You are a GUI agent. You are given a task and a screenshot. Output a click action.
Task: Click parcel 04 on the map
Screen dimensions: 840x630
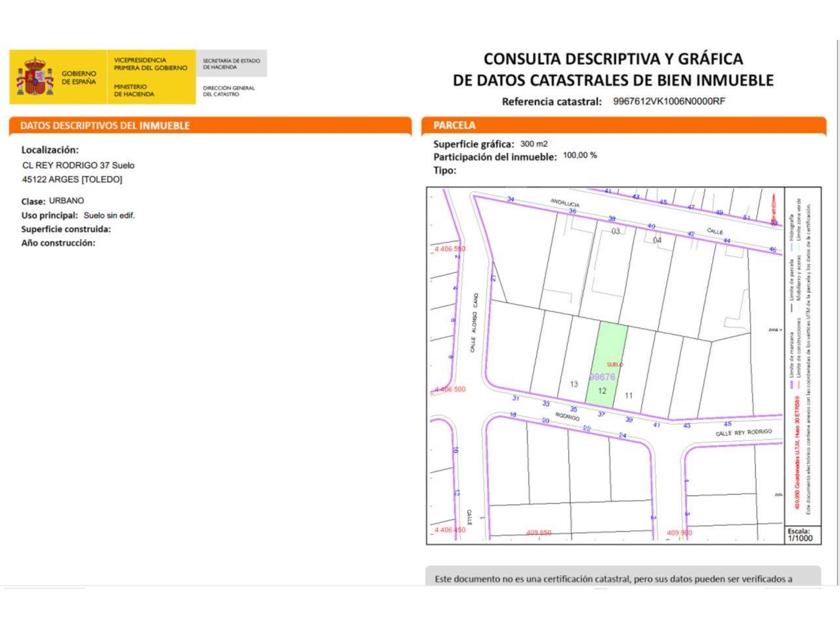point(657,240)
